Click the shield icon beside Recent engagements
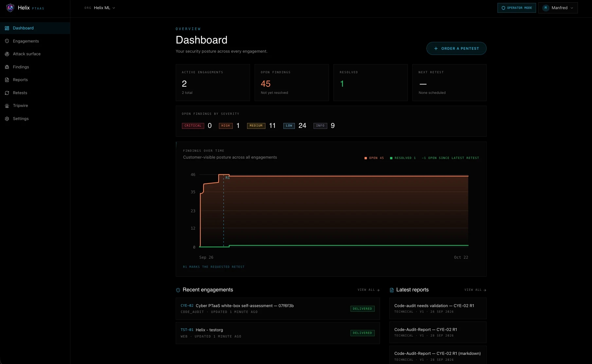Image resolution: width=592 pixels, height=364 pixels. tap(178, 290)
